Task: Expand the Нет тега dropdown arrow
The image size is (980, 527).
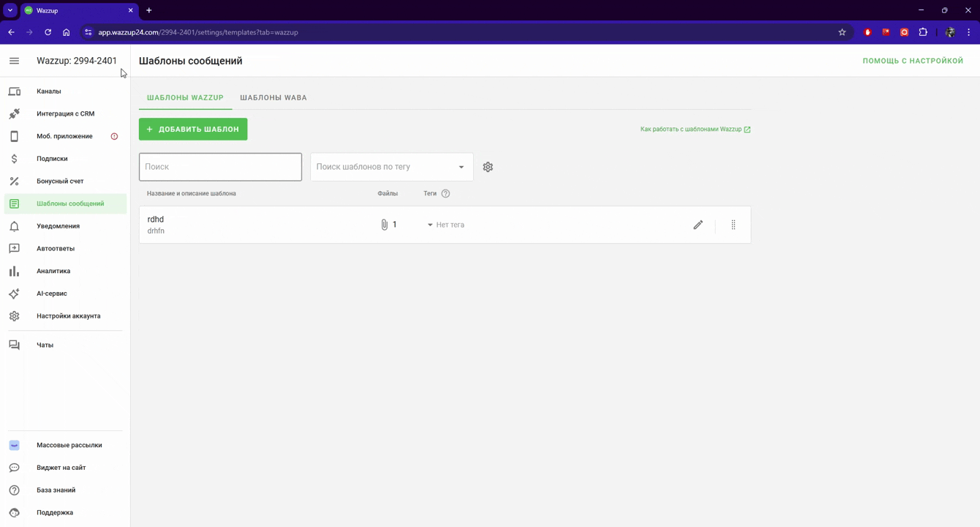Action: point(430,225)
